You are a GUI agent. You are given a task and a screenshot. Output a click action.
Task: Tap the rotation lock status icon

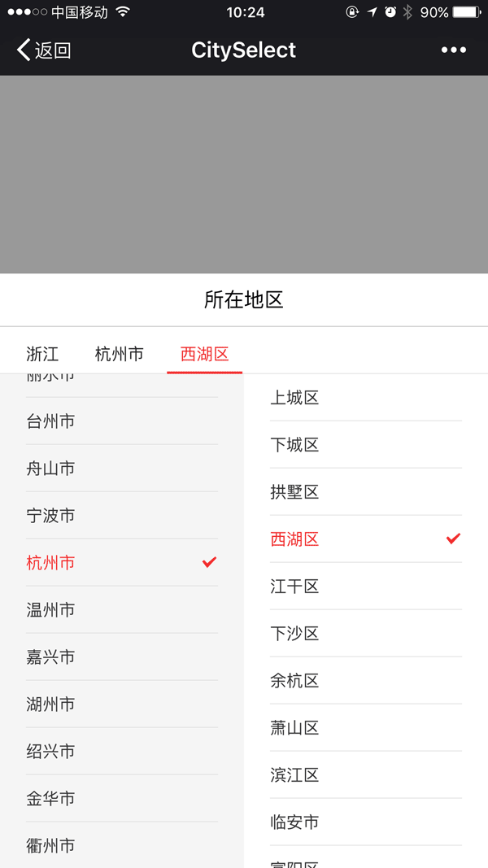tap(352, 12)
